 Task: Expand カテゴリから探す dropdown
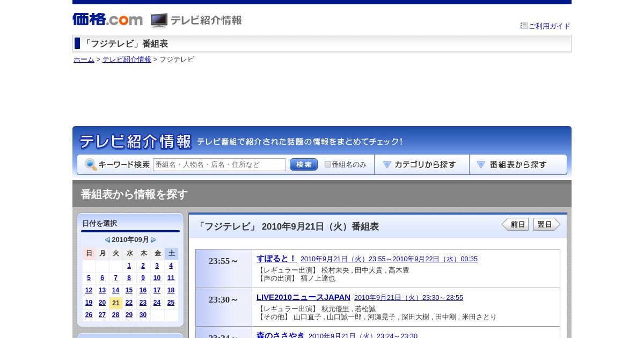422,165
